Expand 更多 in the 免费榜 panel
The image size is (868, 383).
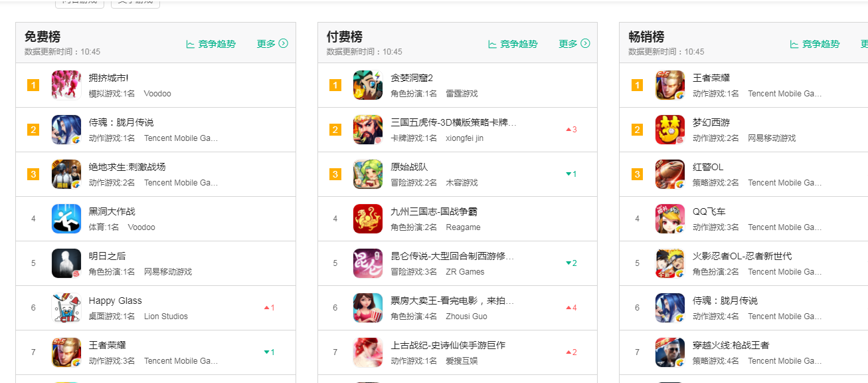tap(272, 44)
